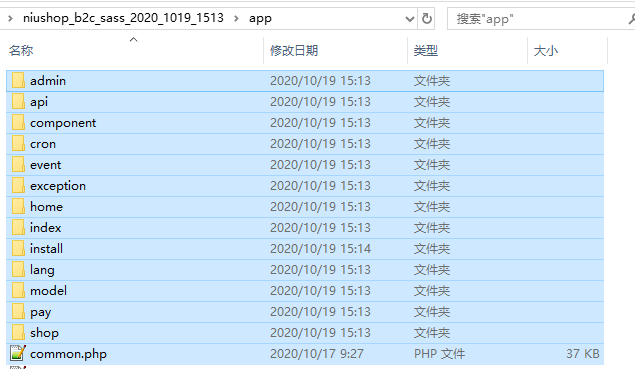Image resolution: width=635 pixels, height=369 pixels.
Task: Refresh the current folder view
Action: click(x=426, y=19)
